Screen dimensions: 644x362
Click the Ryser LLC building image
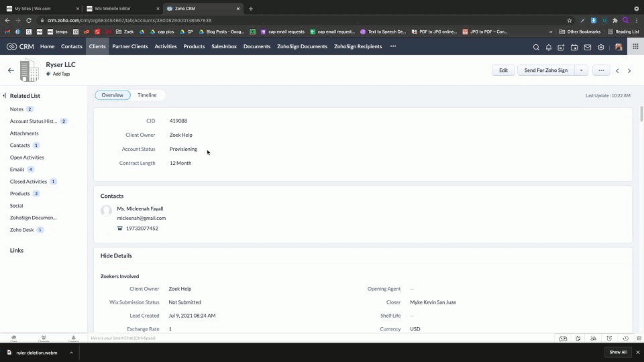pos(30,70)
